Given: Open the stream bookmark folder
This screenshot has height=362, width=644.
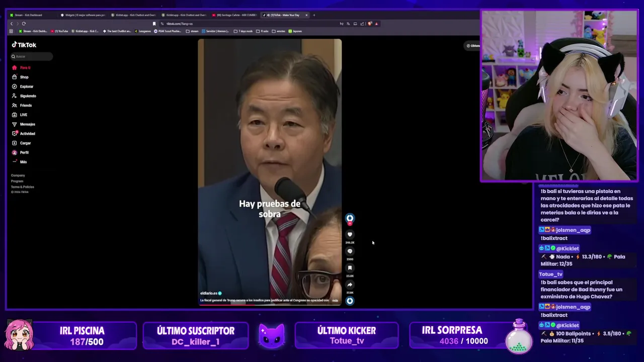Looking at the screenshot, I should point(192,31).
